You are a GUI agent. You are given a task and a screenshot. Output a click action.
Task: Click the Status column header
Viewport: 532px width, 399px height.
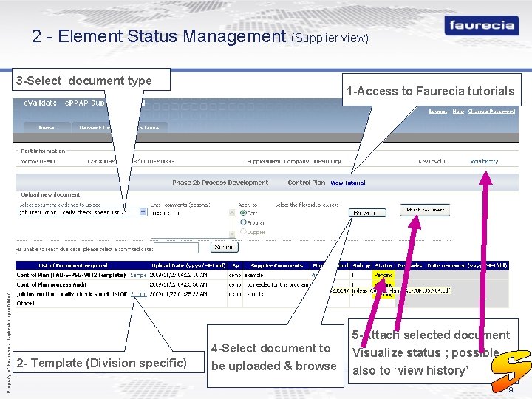click(x=383, y=266)
